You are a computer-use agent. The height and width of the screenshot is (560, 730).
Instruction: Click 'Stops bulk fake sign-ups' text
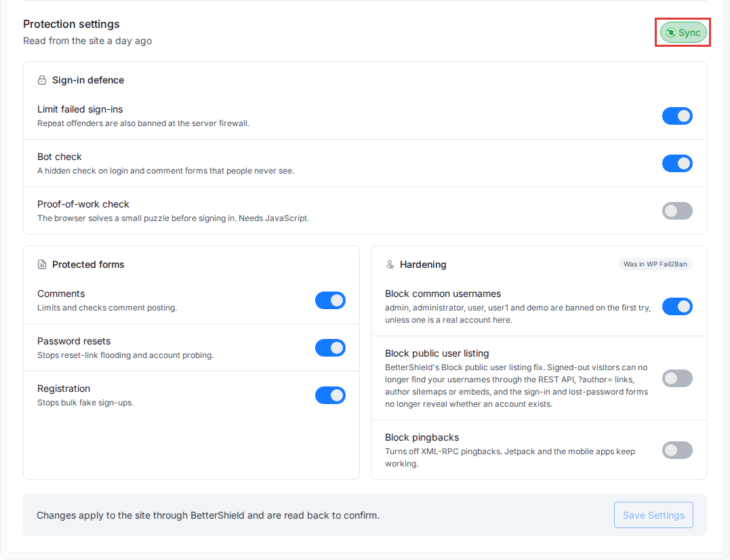[x=85, y=403]
